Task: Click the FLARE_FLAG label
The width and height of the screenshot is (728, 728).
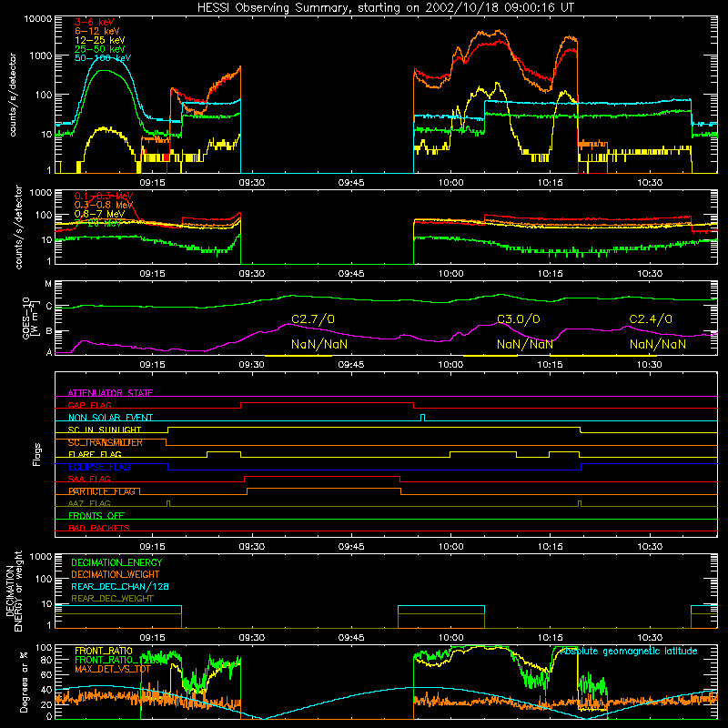Action: (95, 454)
